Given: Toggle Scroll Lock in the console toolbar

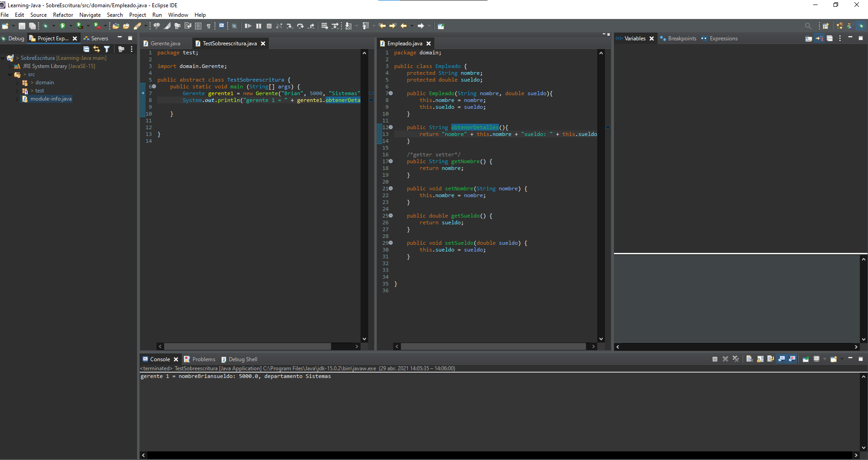Looking at the screenshot, I should [760, 359].
